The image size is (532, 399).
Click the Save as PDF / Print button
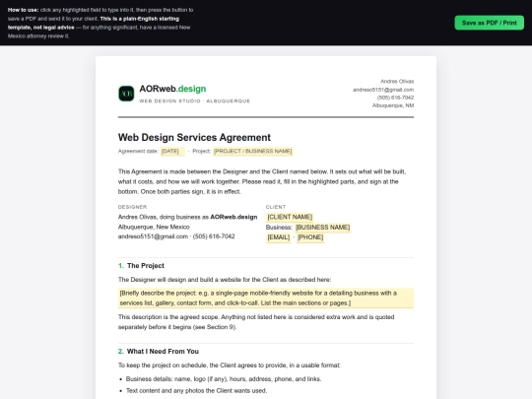pos(489,23)
